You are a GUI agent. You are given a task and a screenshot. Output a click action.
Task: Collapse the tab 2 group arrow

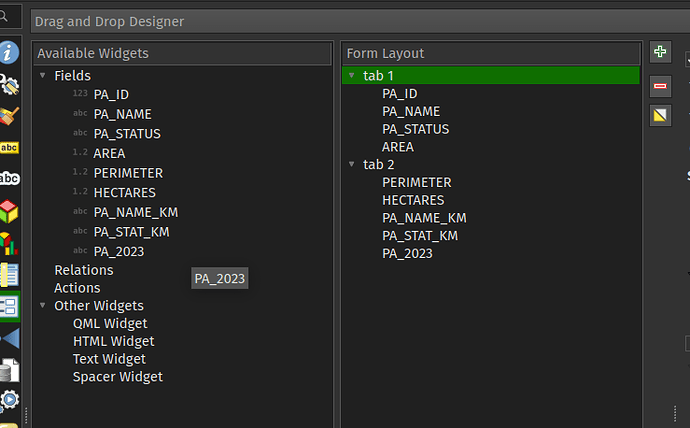point(351,165)
